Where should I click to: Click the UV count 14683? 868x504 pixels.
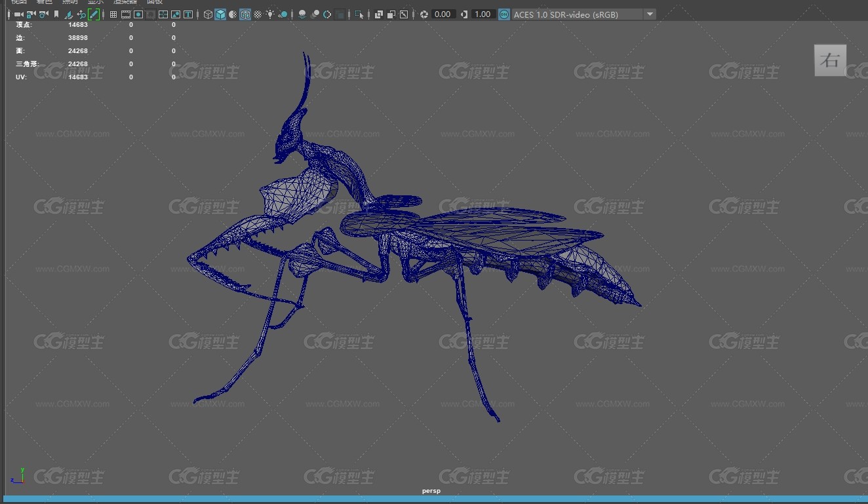tap(78, 77)
